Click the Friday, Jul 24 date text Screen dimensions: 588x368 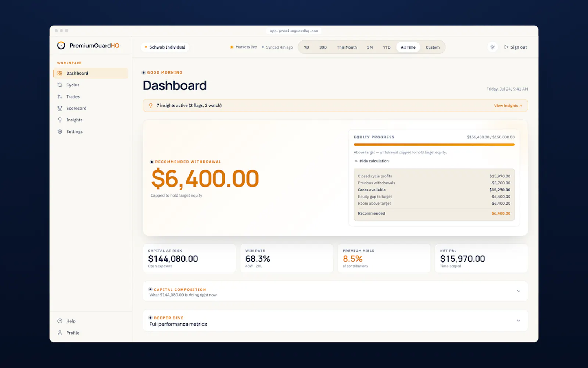[507, 89]
